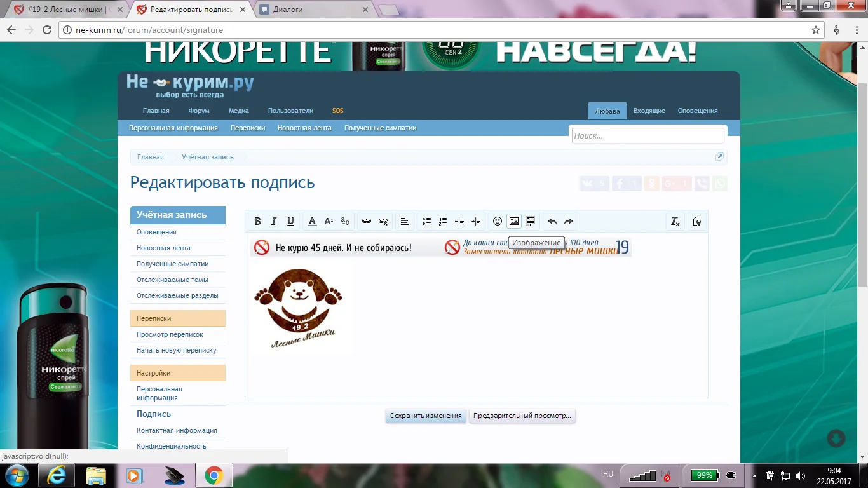Viewport: 868px width, 488px height.
Task: Click Предварительный просмотр button
Action: point(522,416)
